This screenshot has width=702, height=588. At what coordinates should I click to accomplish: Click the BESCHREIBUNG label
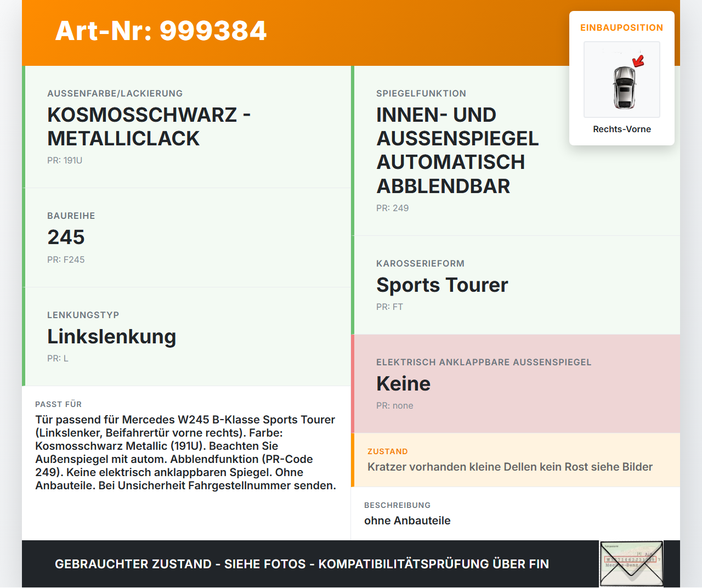click(397, 505)
